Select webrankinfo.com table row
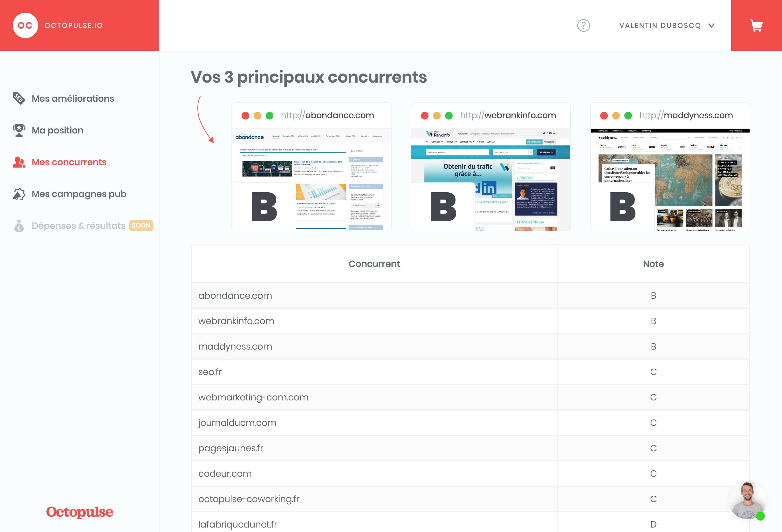Screen dimensions: 782x532 [x=470, y=321]
